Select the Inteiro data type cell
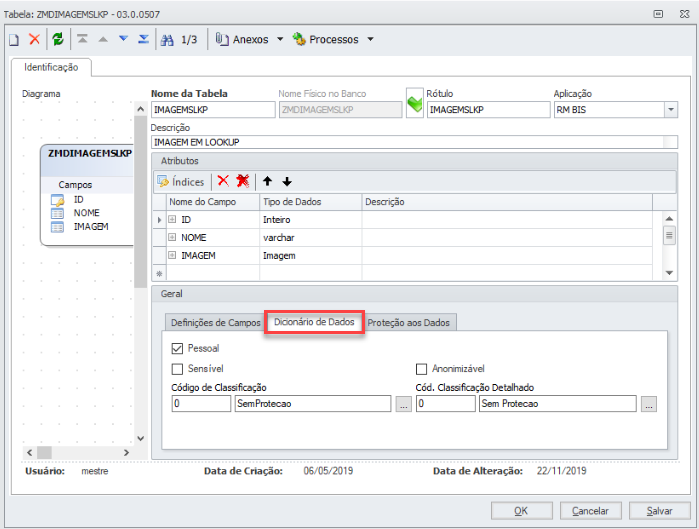This screenshot has width=699, height=529. 310,220
